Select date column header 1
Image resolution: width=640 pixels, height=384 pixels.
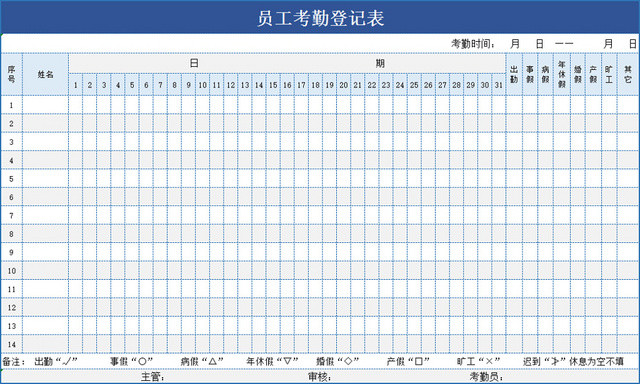76,85
